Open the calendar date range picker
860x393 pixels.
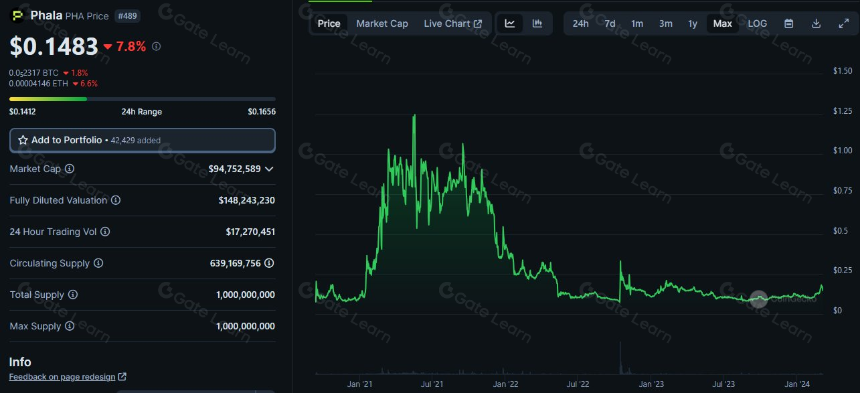point(789,24)
